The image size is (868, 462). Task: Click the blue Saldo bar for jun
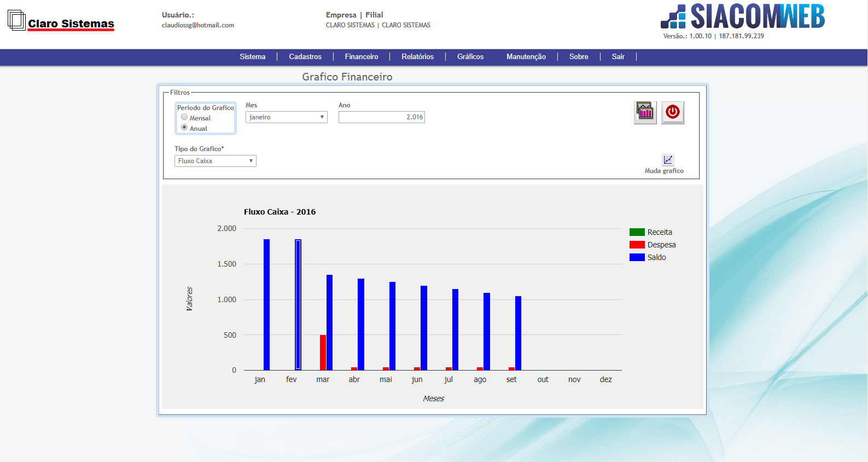click(x=424, y=328)
